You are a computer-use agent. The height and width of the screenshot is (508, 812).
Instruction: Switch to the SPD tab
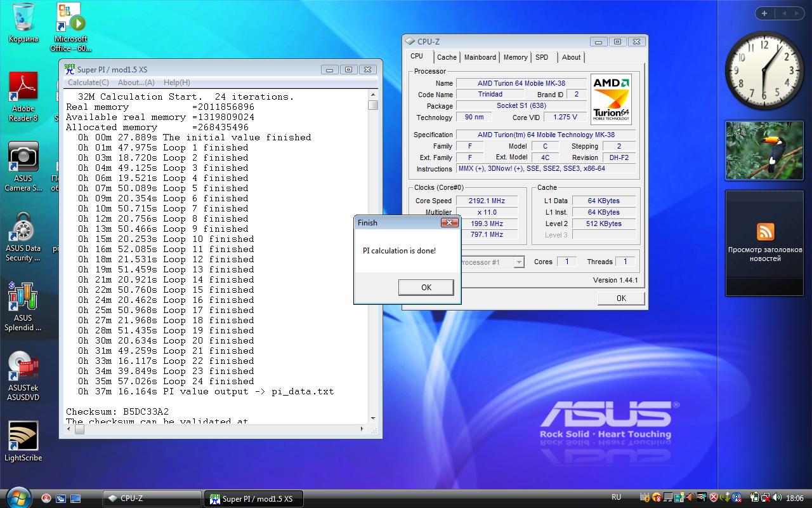(x=542, y=57)
